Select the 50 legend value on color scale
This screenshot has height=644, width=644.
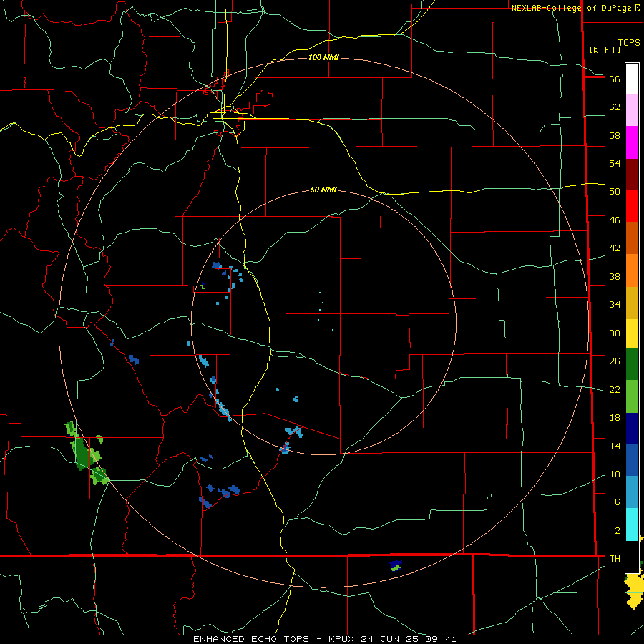click(615, 192)
